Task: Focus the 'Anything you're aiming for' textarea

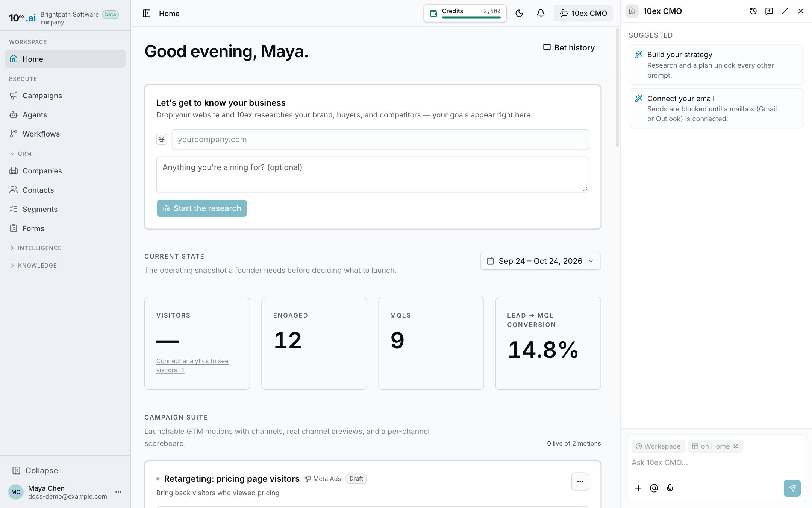Action: click(373, 174)
